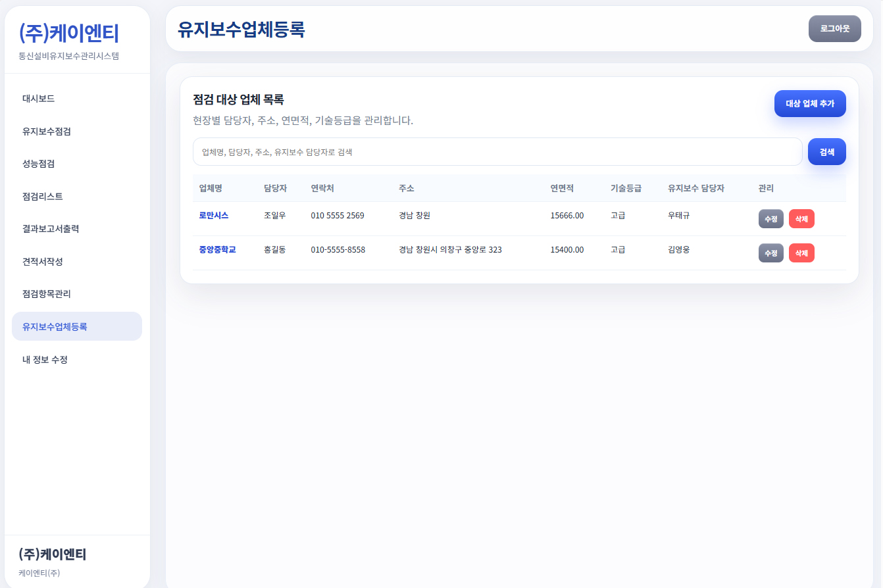Open the 중앙중학교 company link
The image size is (883, 588).
click(217, 249)
